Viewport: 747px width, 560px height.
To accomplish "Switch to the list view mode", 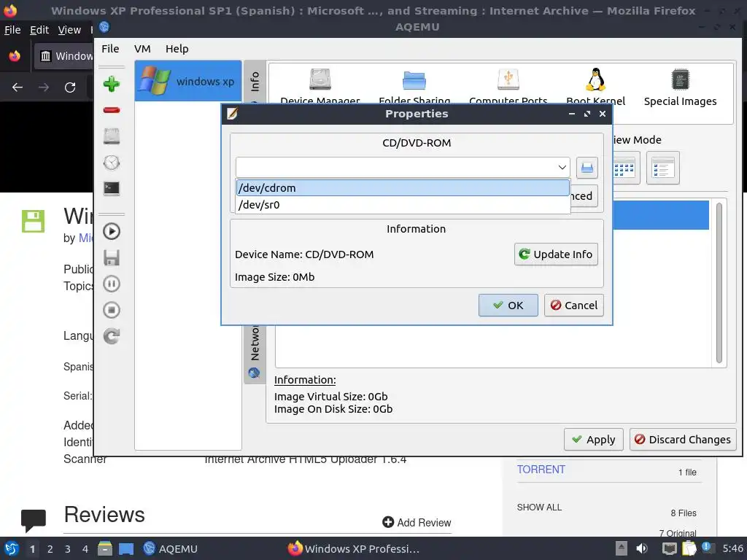I will (662, 168).
